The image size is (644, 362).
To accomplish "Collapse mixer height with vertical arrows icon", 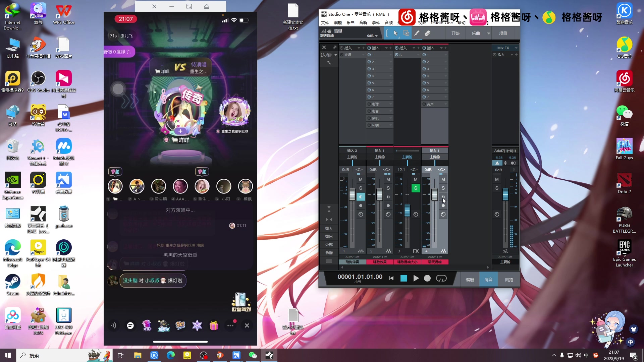I will click(329, 209).
